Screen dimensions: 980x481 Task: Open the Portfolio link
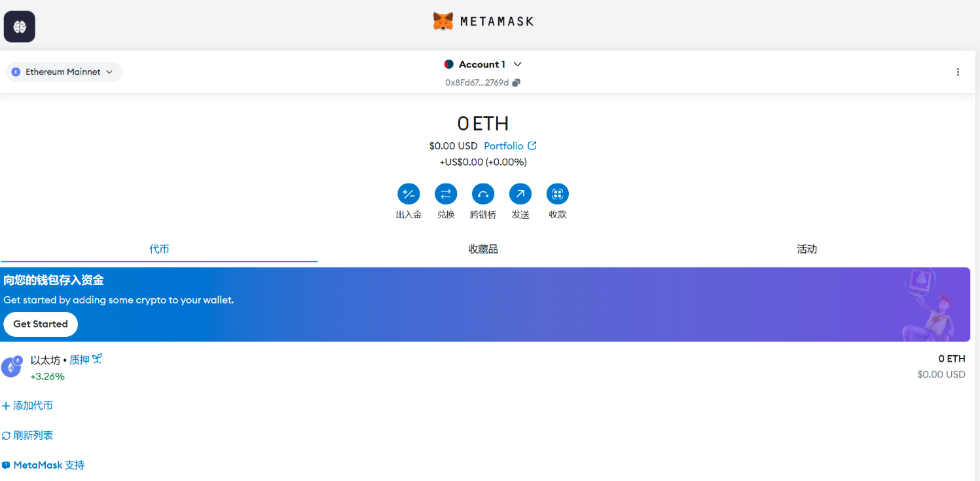coord(503,145)
